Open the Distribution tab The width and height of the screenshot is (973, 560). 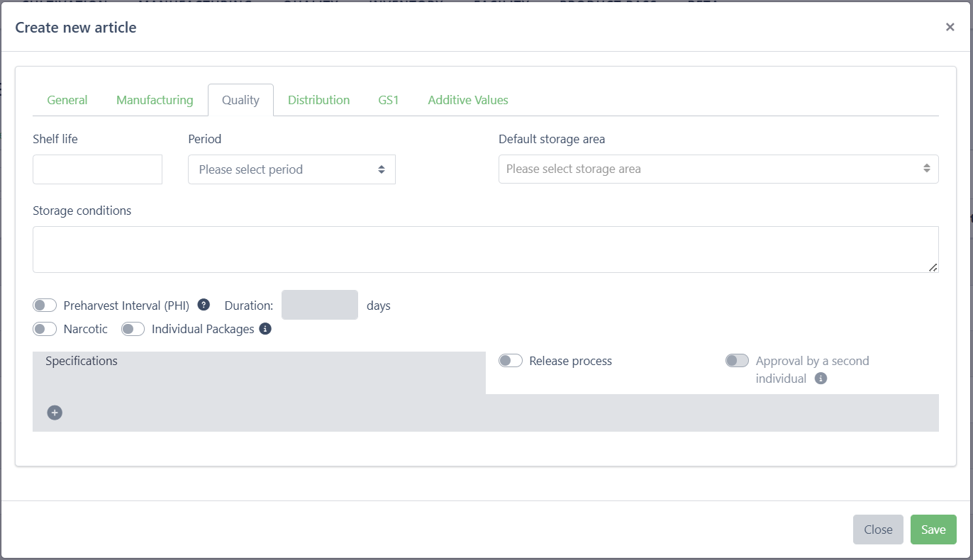pos(318,100)
